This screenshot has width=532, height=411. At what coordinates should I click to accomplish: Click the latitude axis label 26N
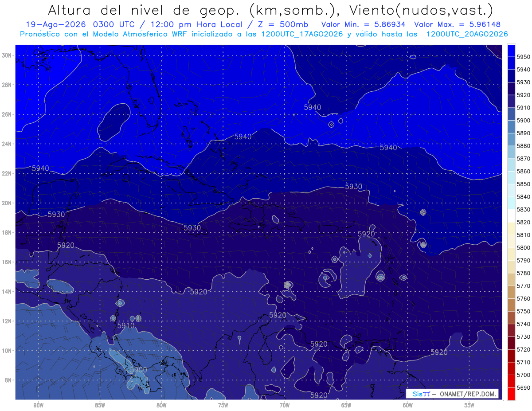pos(8,114)
